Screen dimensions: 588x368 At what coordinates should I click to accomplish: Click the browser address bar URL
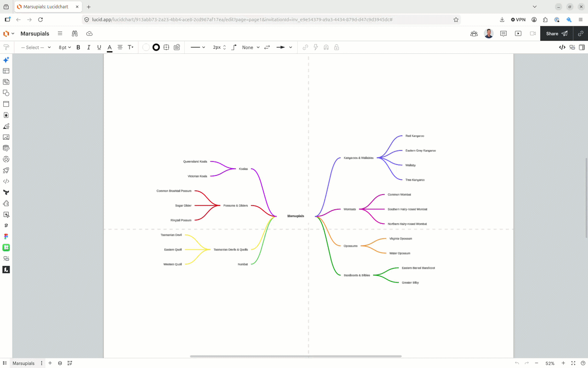tap(242, 20)
